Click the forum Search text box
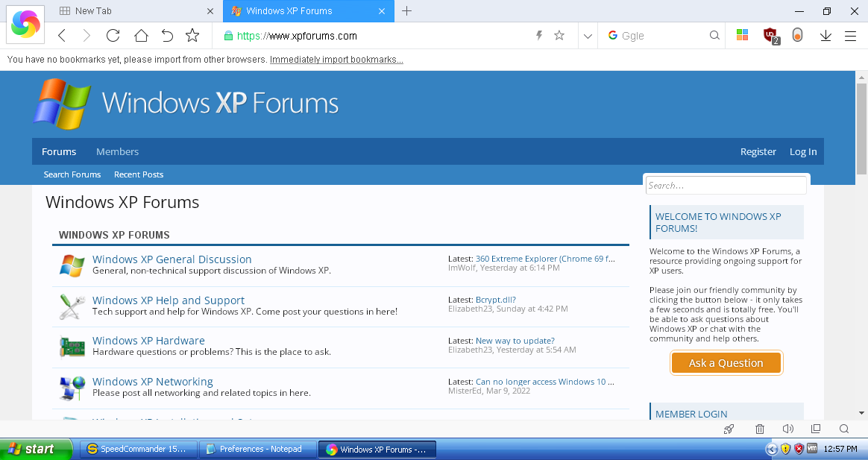 (726, 186)
